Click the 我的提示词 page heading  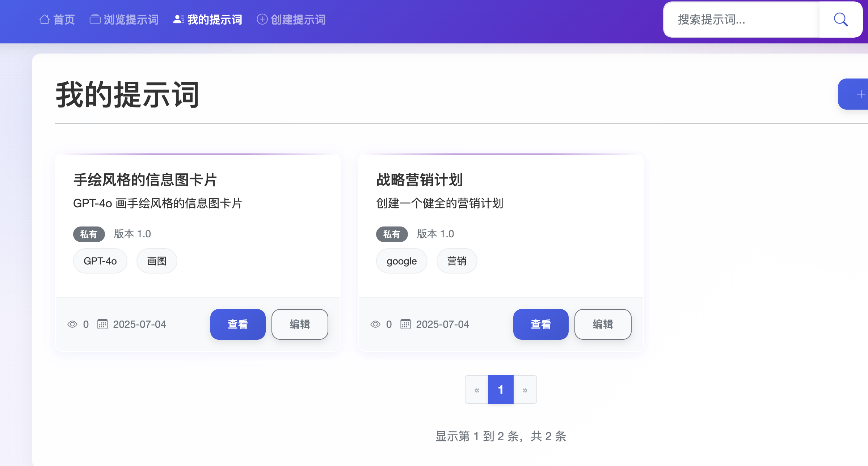127,94
